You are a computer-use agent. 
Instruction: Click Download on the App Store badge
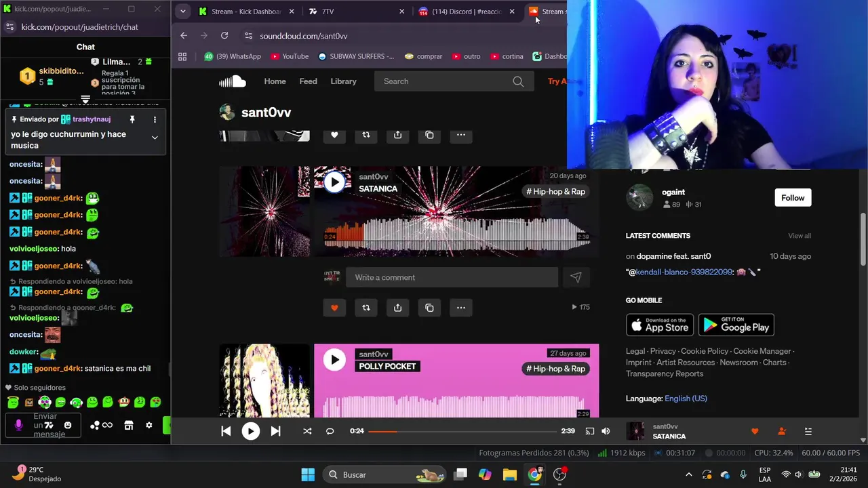[x=660, y=325]
